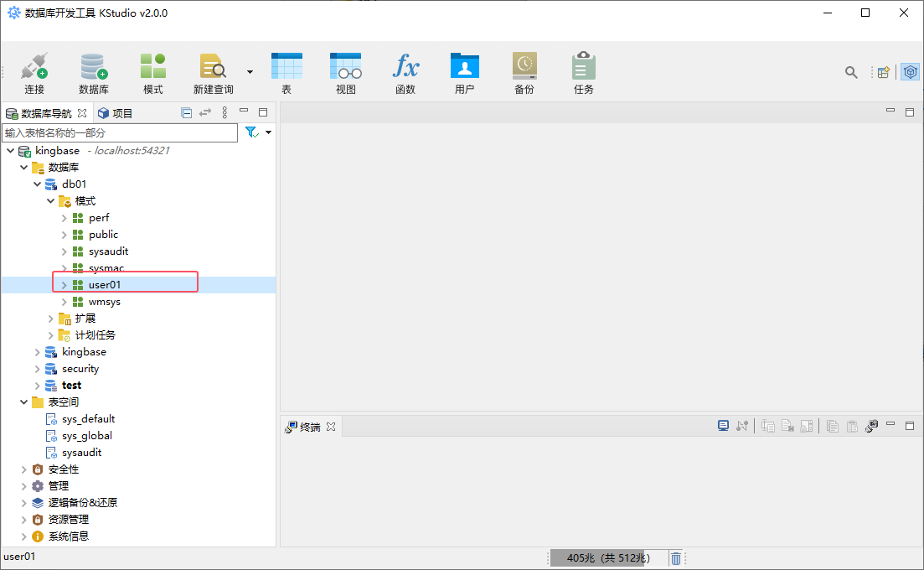Screen dimensions: 924x570
Task: Toggle the table filter funnel icon
Action: click(x=250, y=132)
